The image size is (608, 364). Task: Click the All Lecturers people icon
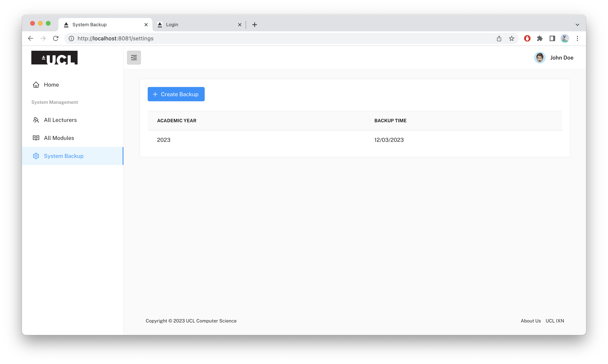[x=36, y=120]
